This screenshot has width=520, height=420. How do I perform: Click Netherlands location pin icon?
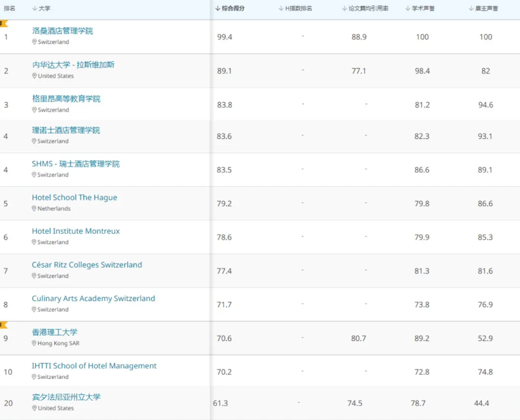(34, 208)
